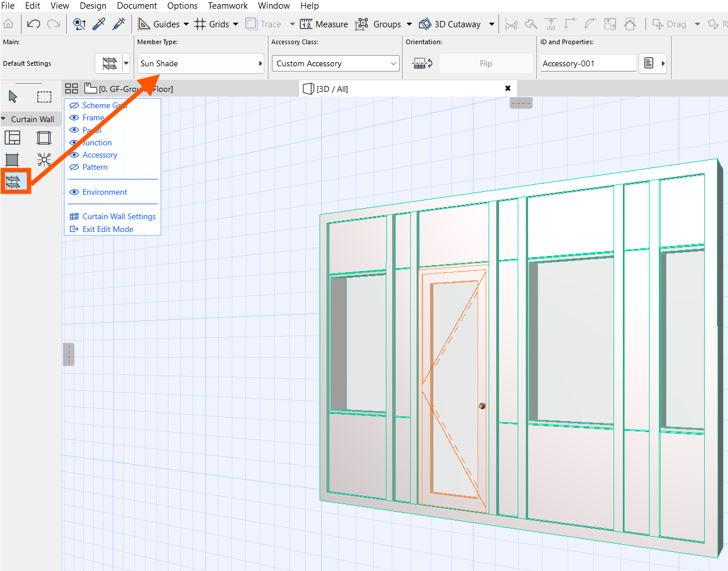Click the Groups suspend icon
Viewport: 728px width, 571px height.
point(362,24)
